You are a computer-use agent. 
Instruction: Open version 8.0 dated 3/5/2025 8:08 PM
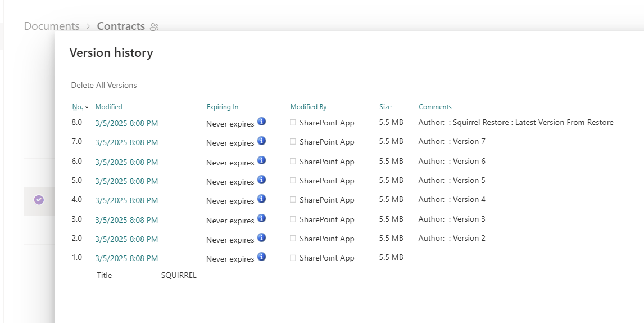pyautogui.click(x=126, y=123)
